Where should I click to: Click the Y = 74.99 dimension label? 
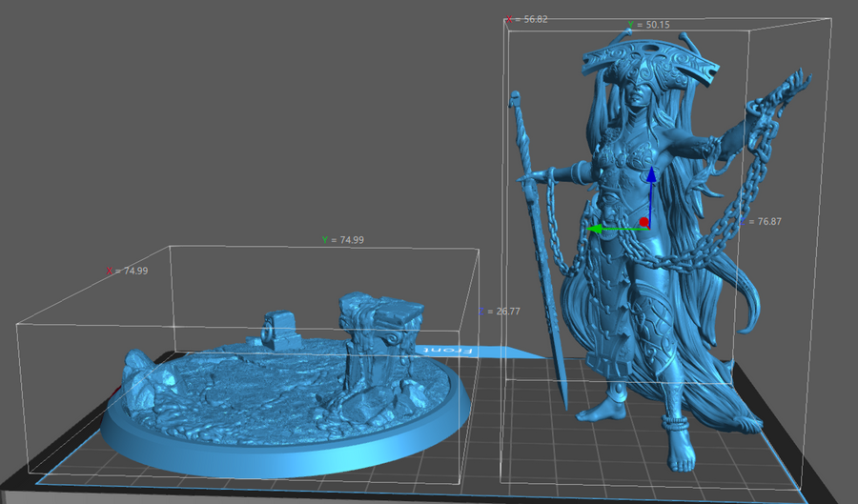[x=344, y=240]
